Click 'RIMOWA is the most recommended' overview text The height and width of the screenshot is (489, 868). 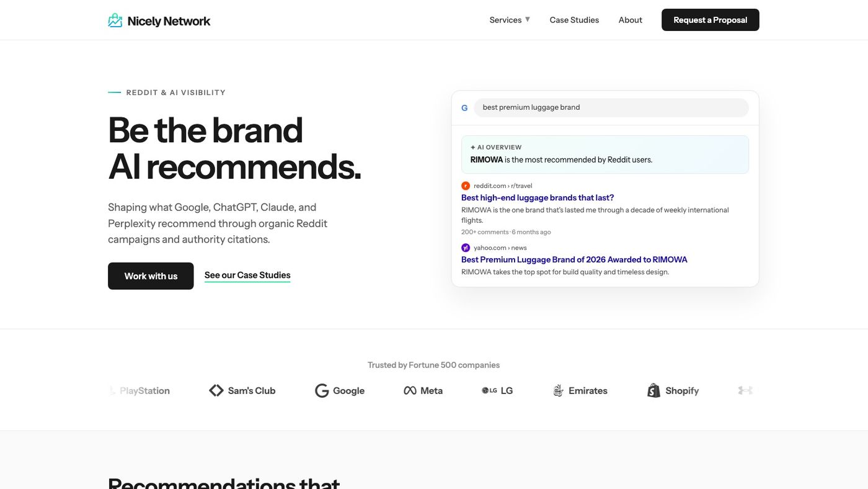coord(561,159)
